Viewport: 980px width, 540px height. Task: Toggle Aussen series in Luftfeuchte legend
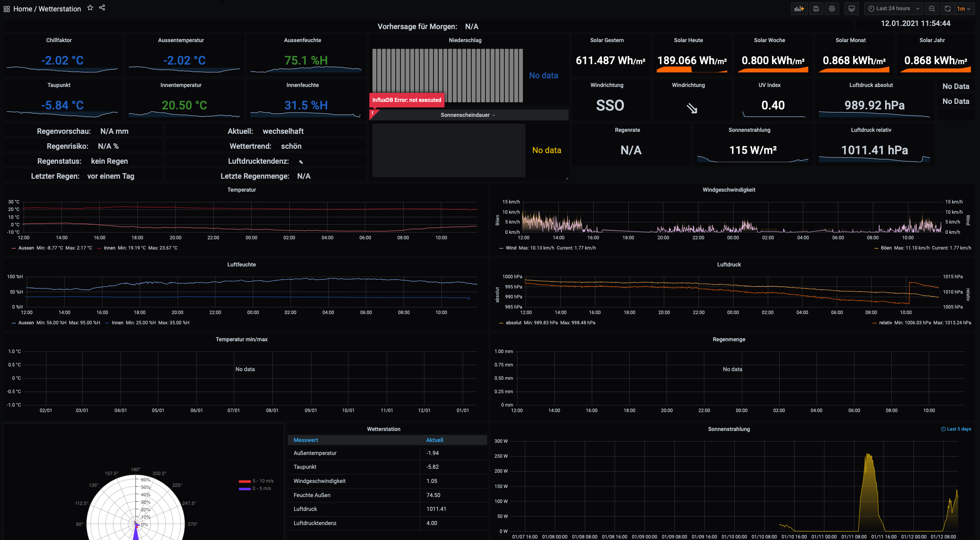[26, 323]
